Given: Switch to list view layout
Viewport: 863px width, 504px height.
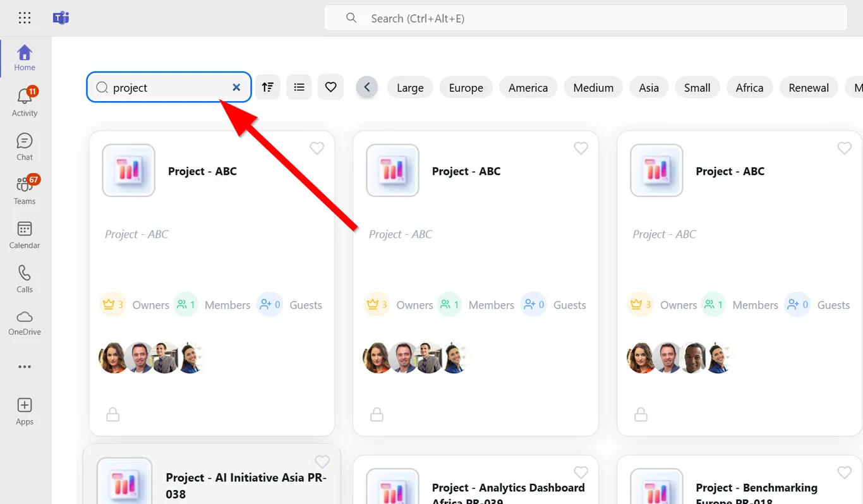Looking at the screenshot, I should pos(299,87).
